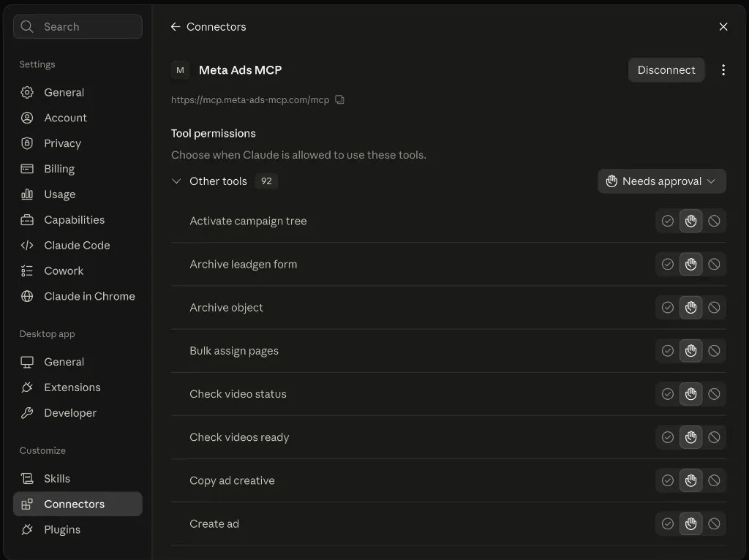Click the search magnifier icon
The image size is (749, 560).
[x=27, y=27]
